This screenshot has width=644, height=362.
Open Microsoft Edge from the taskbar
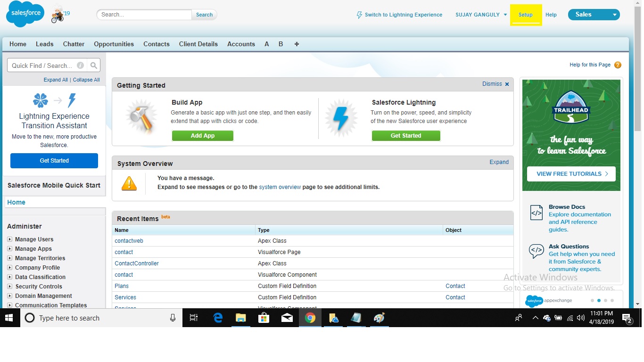(x=218, y=318)
